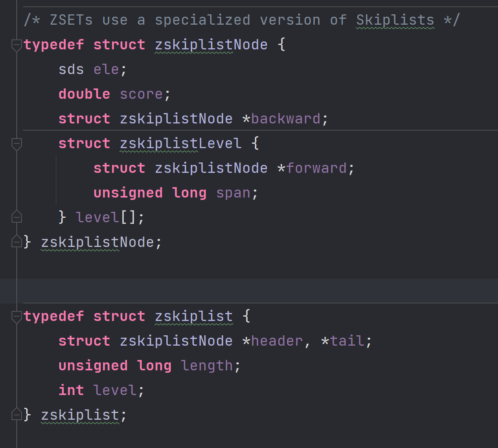
Task: Click the 'ele' field name
Action: click(106, 69)
